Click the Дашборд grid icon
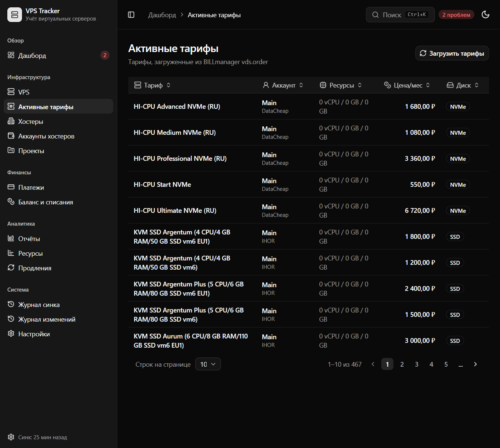 tap(11, 55)
